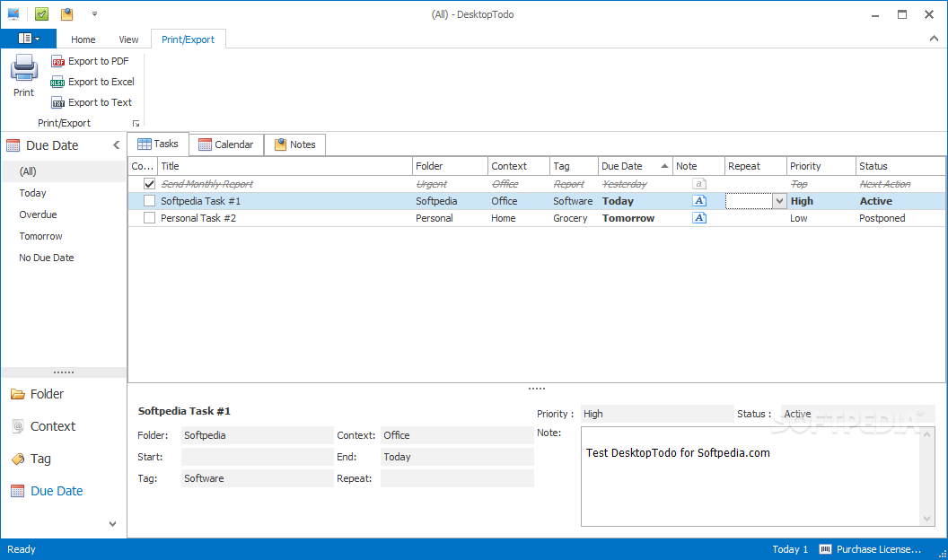Viewport: 948px width, 560px height.
Task: Select the Print/Export ribbon tab
Action: coord(188,39)
